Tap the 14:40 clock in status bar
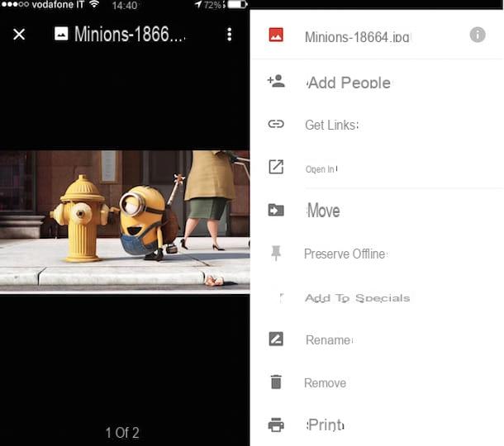The height and width of the screenshot is (446, 504). click(125, 5)
